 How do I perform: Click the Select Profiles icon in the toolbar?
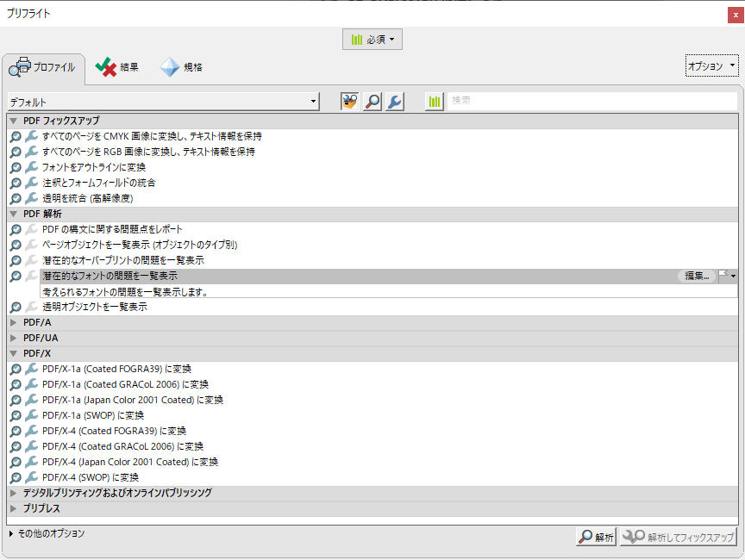[x=350, y=102]
